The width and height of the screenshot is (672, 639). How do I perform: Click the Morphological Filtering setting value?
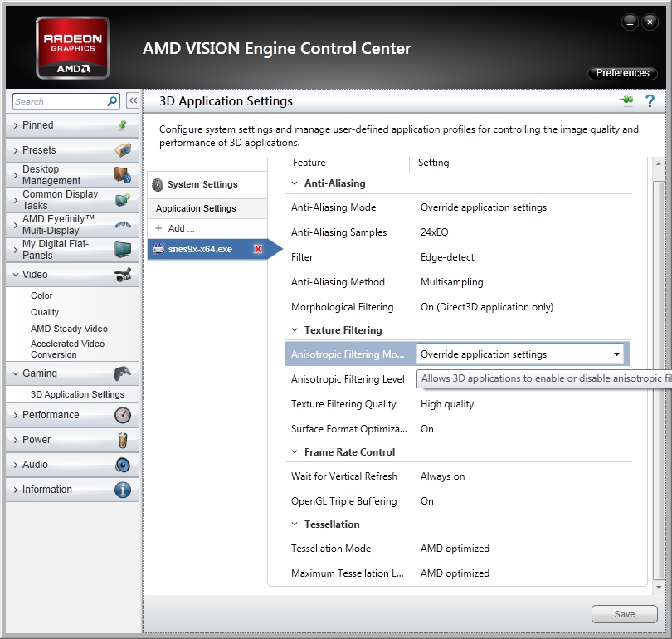click(487, 307)
